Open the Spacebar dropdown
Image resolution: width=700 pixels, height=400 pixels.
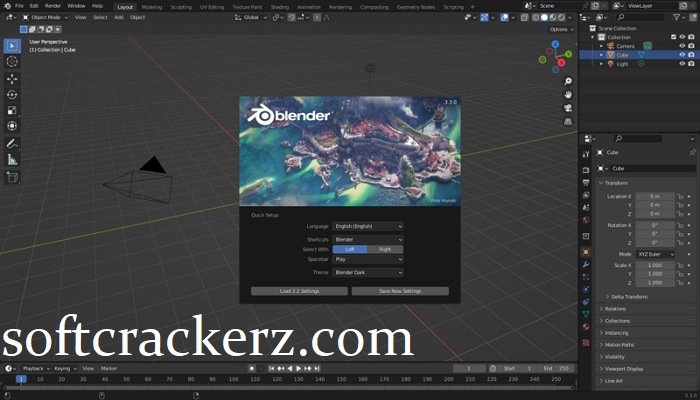[368, 259]
